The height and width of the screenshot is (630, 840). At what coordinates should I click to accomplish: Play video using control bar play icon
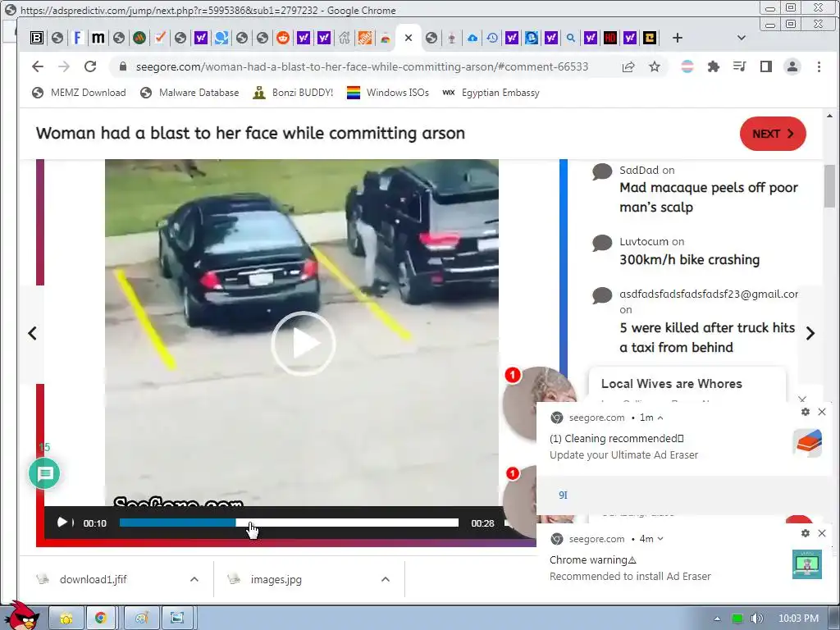[62, 523]
